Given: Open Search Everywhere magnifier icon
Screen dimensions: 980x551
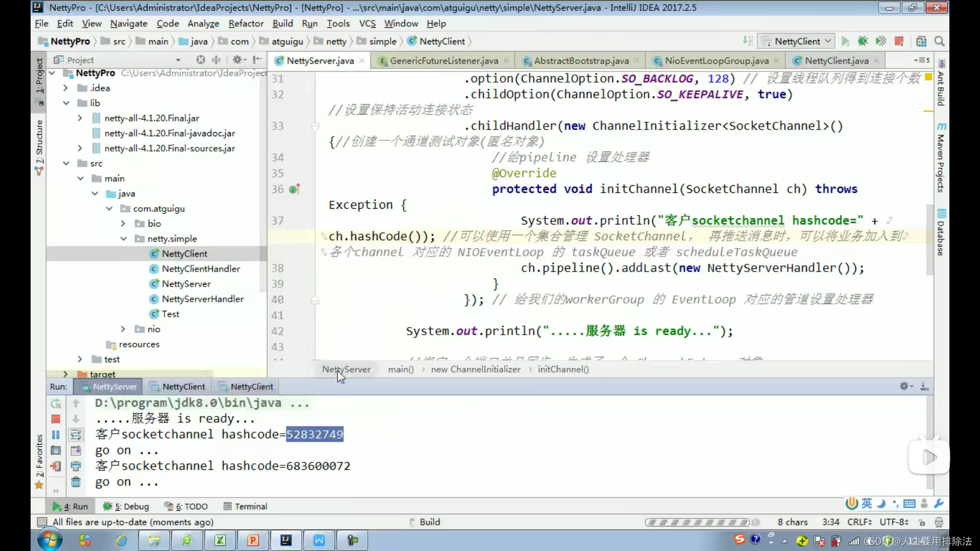Looking at the screenshot, I should coord(939,41).
